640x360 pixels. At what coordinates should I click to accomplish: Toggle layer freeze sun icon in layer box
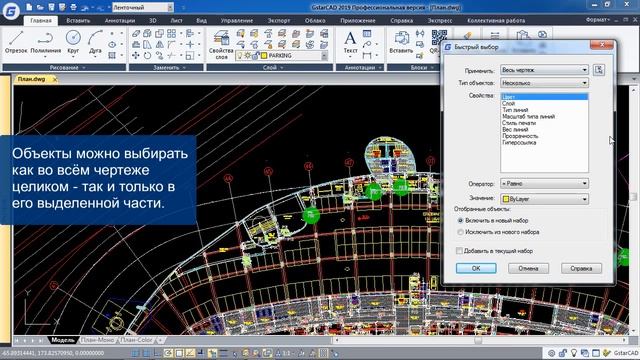(x=248, y=56)
